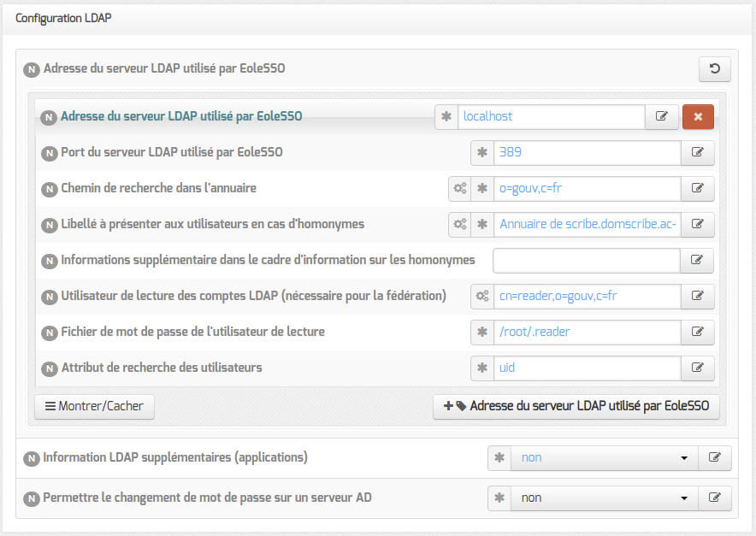756x536 pixels.
Task: Open Information LDAP supplémentaires dropdown
Action: (605, 458)
